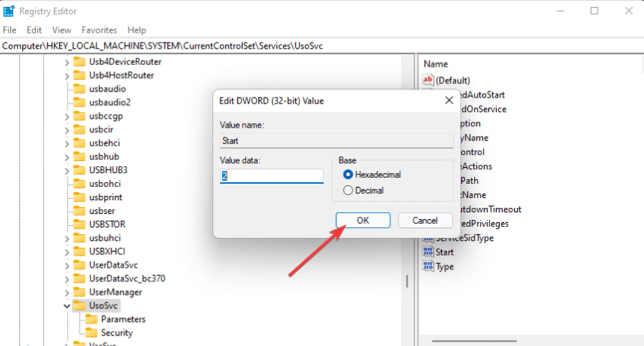
Task: Click the registry path address bar
Action: (x=322, y=46)
